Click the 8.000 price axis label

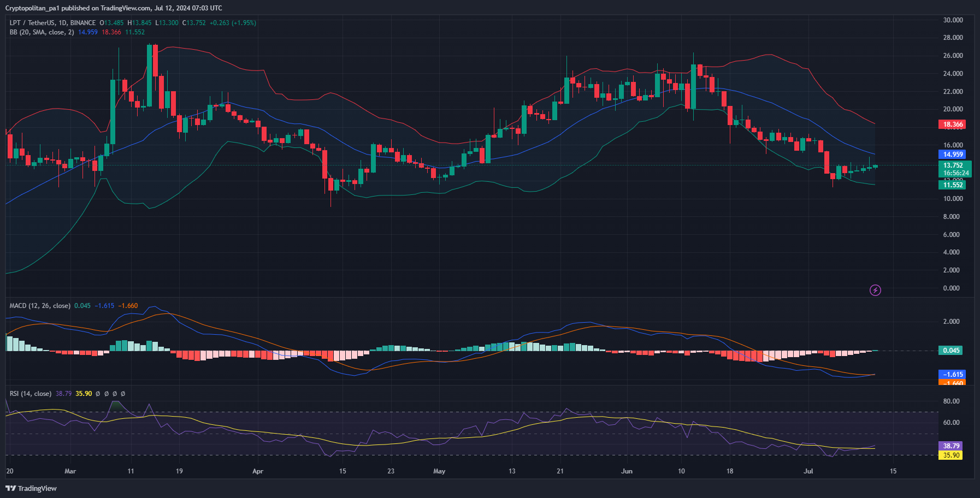click(951, 217)
